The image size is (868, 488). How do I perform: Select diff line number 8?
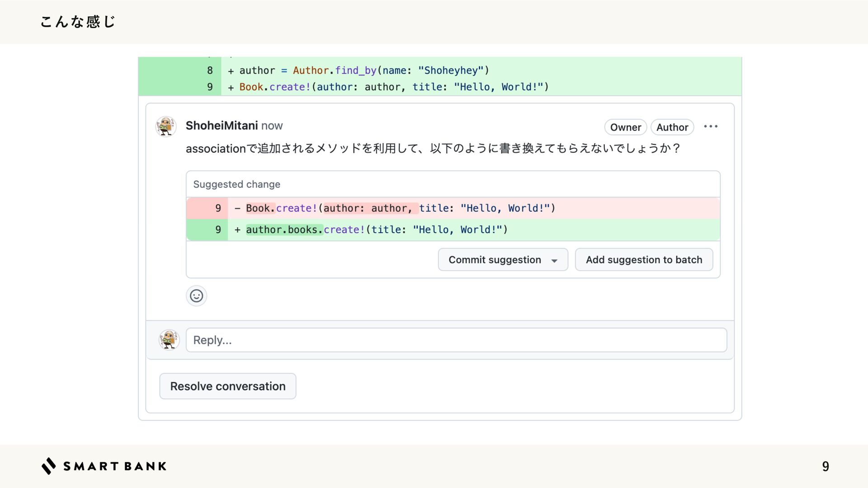tap(210, 70)
